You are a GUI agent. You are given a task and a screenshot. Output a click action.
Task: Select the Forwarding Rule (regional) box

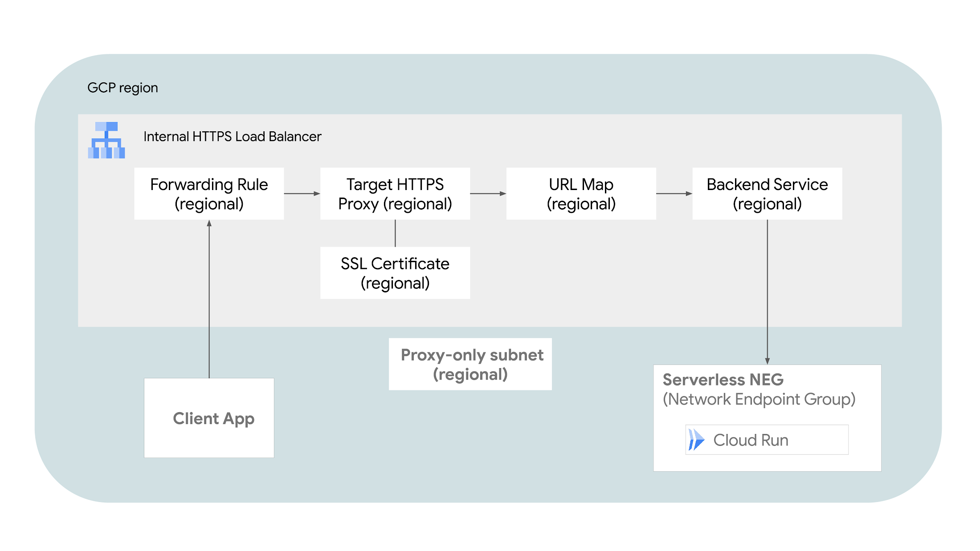[x=209, y=194]
